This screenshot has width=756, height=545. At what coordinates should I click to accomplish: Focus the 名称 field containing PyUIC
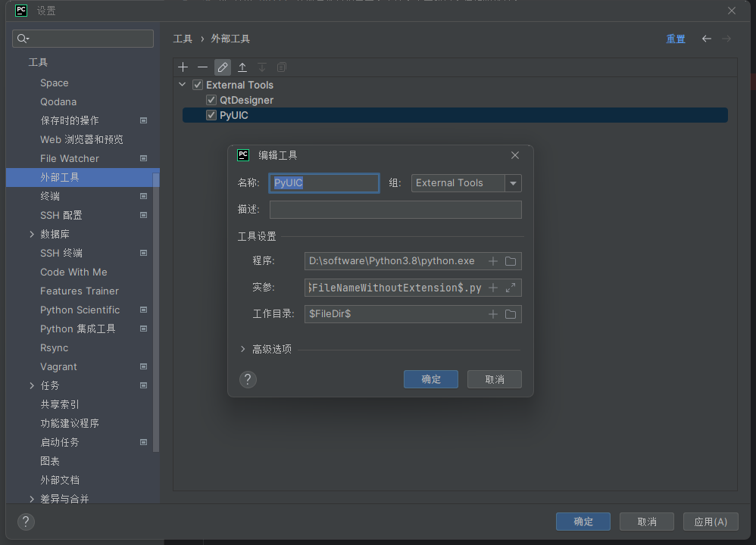point(324,183)
